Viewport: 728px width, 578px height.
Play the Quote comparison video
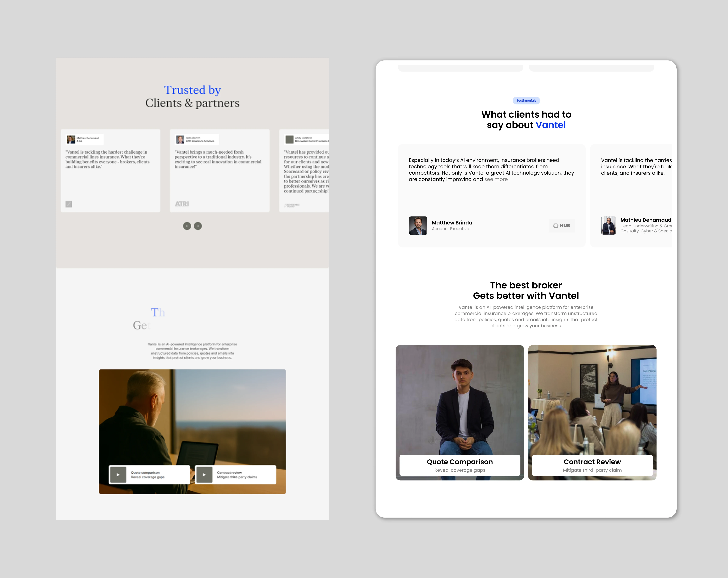(118, 475)
